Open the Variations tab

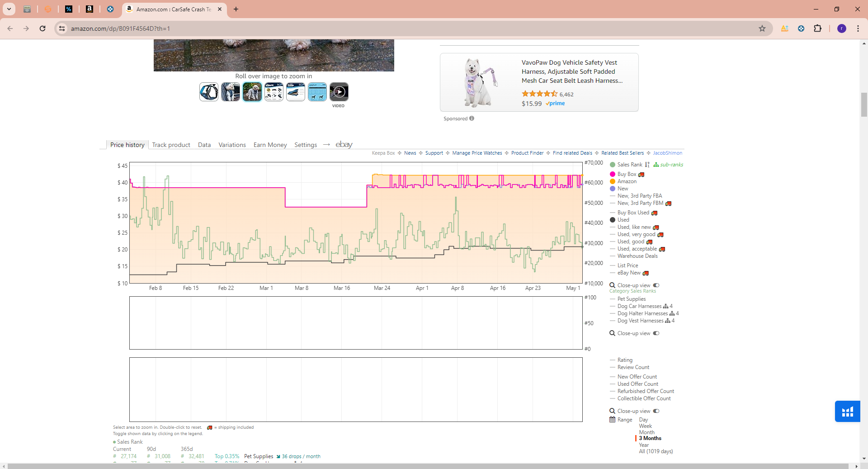point(232,145)
